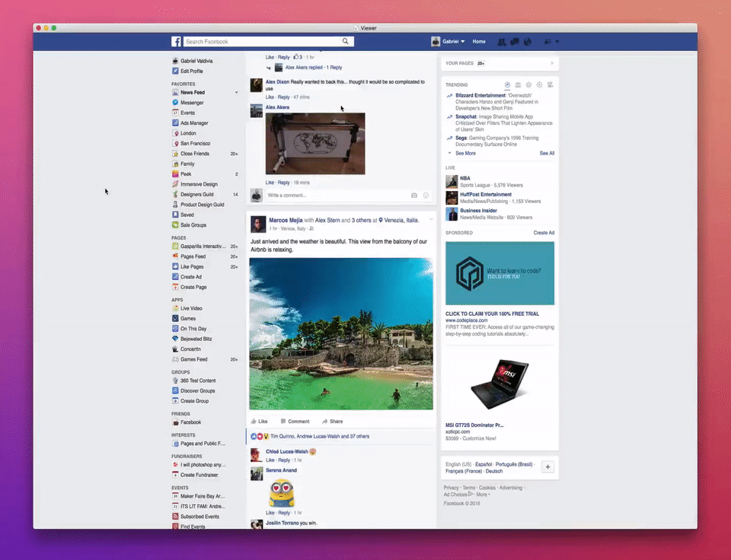Select Top Trends icon in Trending
The height and width of the screenshot is (560, 731).
507,84
